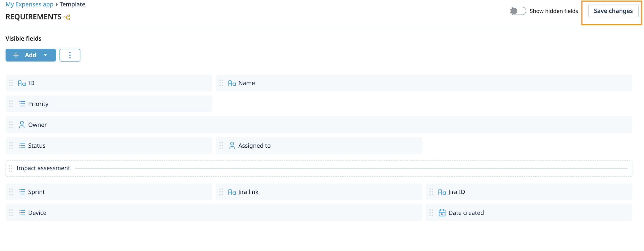
Task: Click the list icon beside Sprint
Action: coord(22,192)
